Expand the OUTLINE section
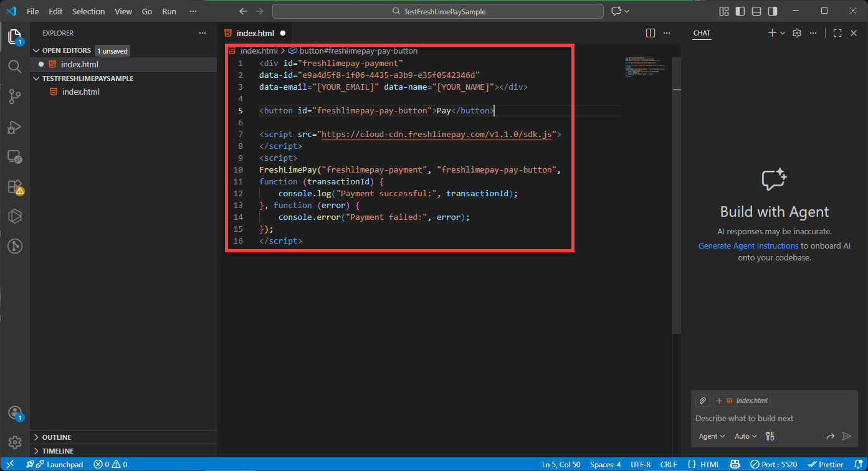 click(56, 437)
